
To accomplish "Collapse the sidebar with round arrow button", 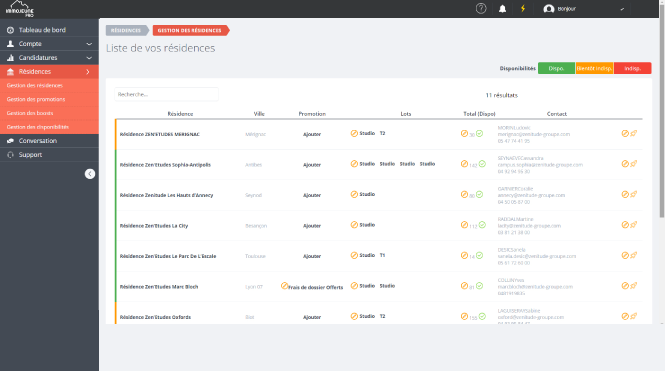I will click(90, 174).
